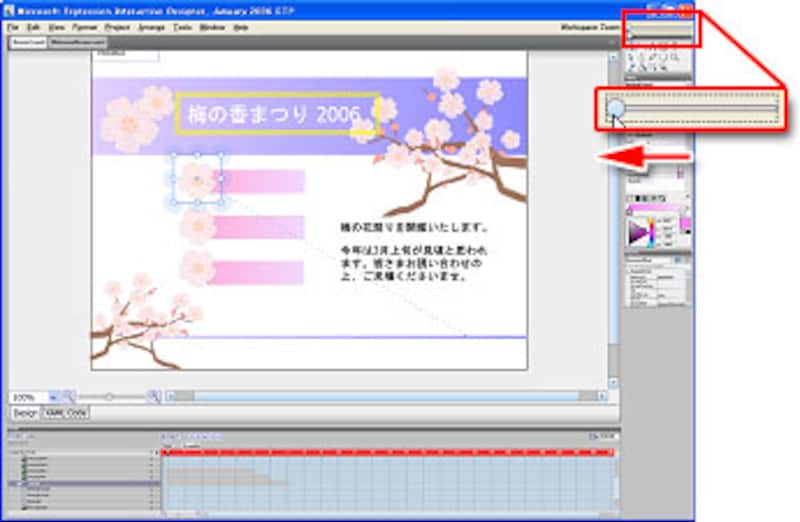The height and width of the screenshot is (522, 800).
Task: Click the zoom in magnifier icon
Action: (x=154, y=397)
